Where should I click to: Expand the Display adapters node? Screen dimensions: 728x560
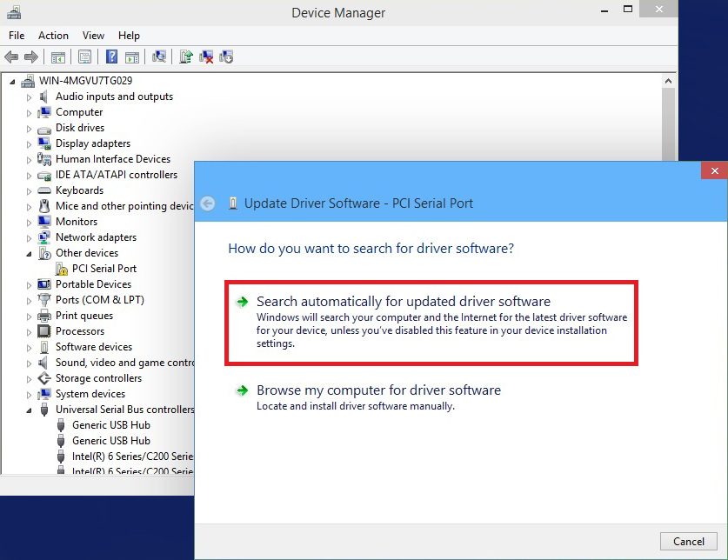pos(29,143)
